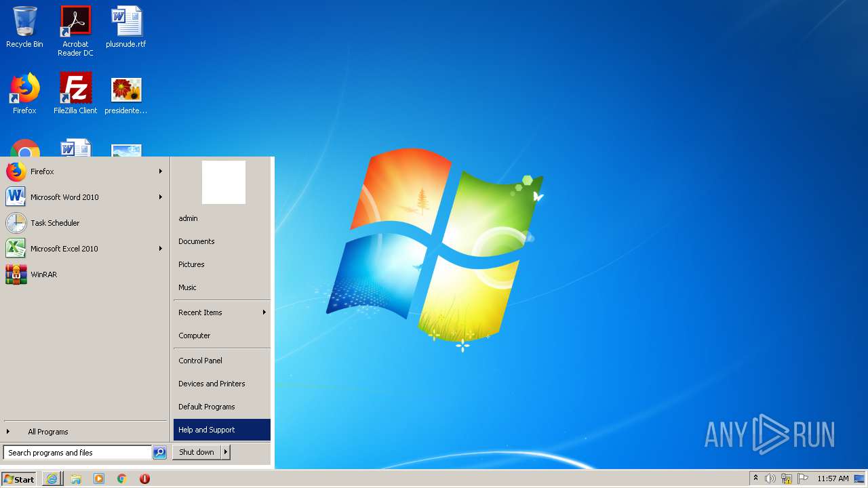Open Pictures library
868x488 pixels.
[222, 264]
